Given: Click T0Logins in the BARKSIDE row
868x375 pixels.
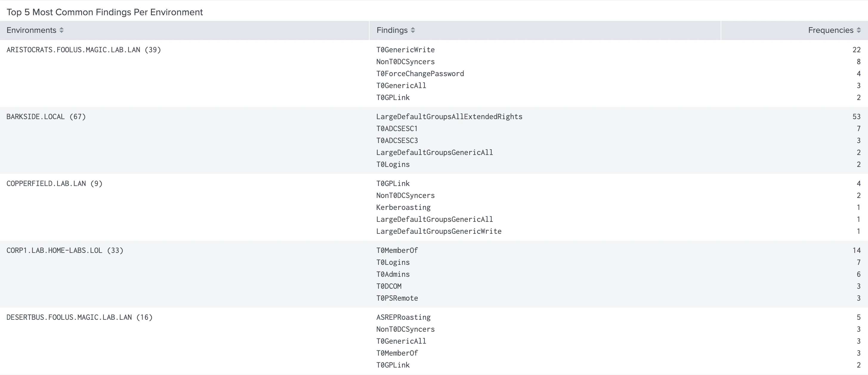Looking at the screenshot, I should [x=393, y=165].
